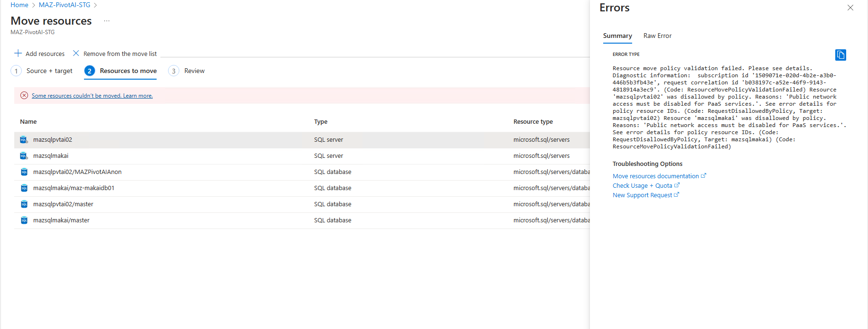Click SQL server icon for mazsqlpvtai02
Screen dimensions: 868x329
(24, 140)
